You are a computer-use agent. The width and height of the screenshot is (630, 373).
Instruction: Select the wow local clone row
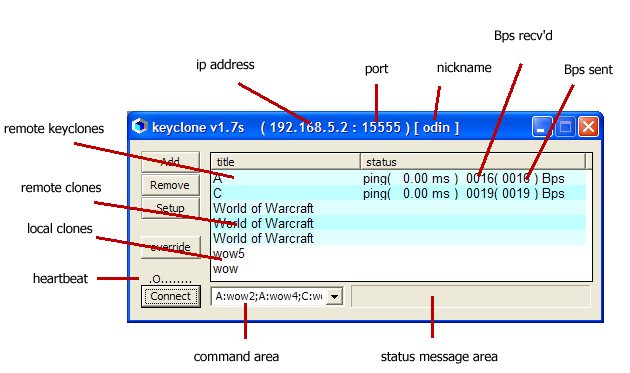pyautogui.click(x=399, y=268)
